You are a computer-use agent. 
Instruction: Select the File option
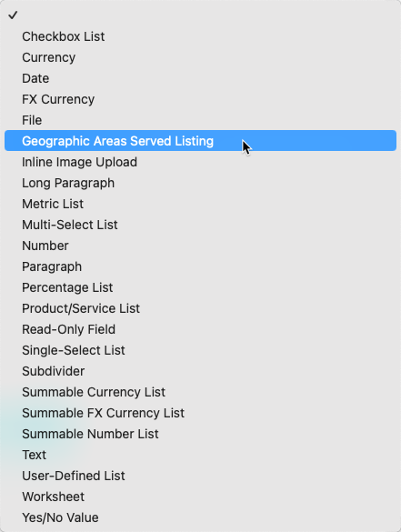coord(200,120)
